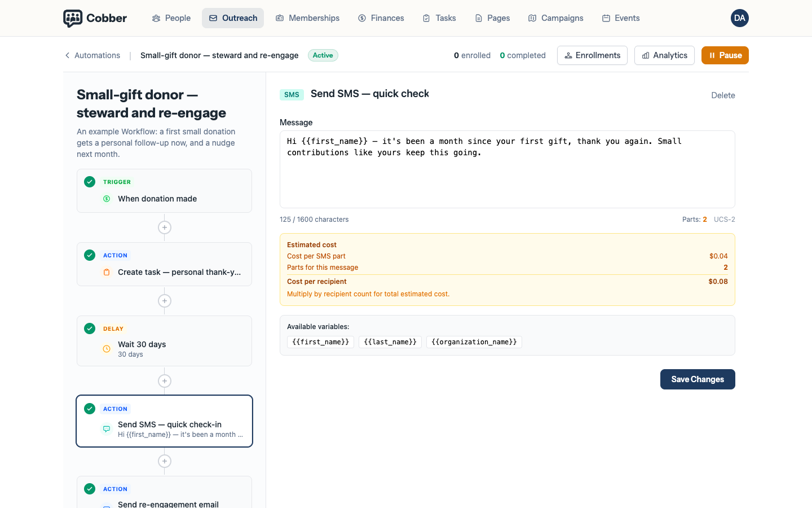Click the dollar coin icon beside Finances
Image resolution: width=812 pixels, height=508 pixels.
(362, 18)
